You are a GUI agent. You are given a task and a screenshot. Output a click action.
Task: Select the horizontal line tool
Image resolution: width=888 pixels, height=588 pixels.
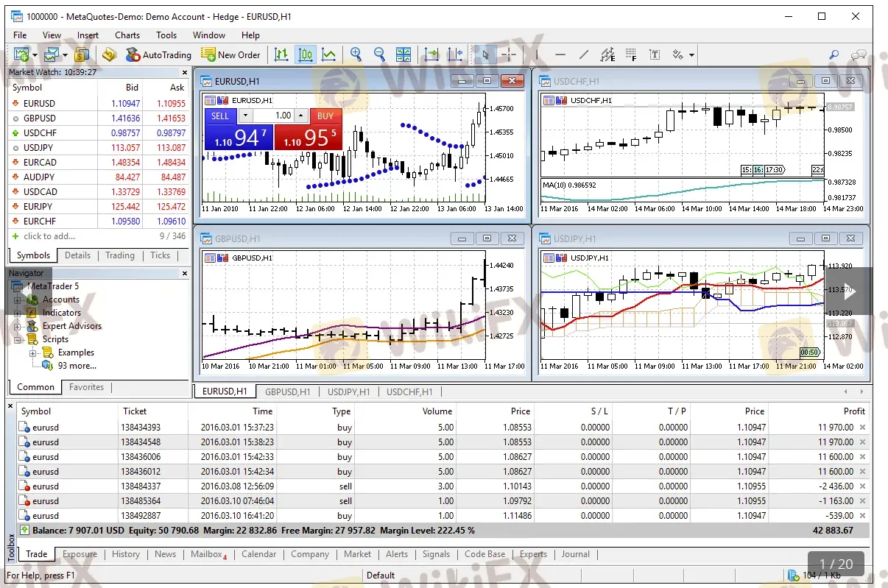pos(560,54)
